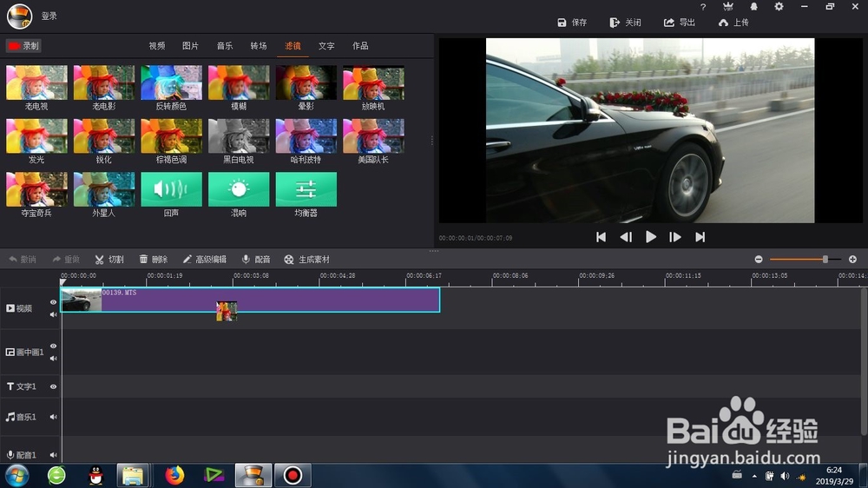Apply the 黑白电视 filter
The width and height of the screenshot is (868, 488).
point(239,135)
